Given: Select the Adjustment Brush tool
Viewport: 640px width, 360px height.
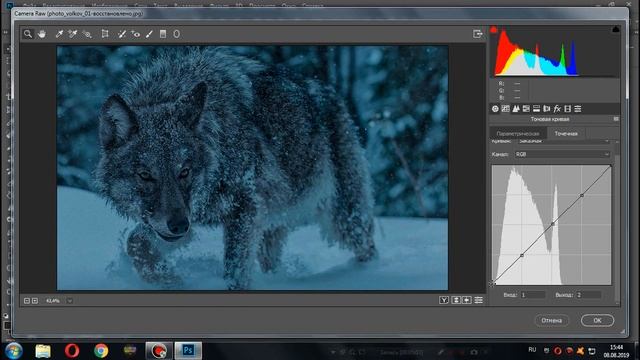Looking at the screenshot, I should pyautogui.click(x=149, y=34).
